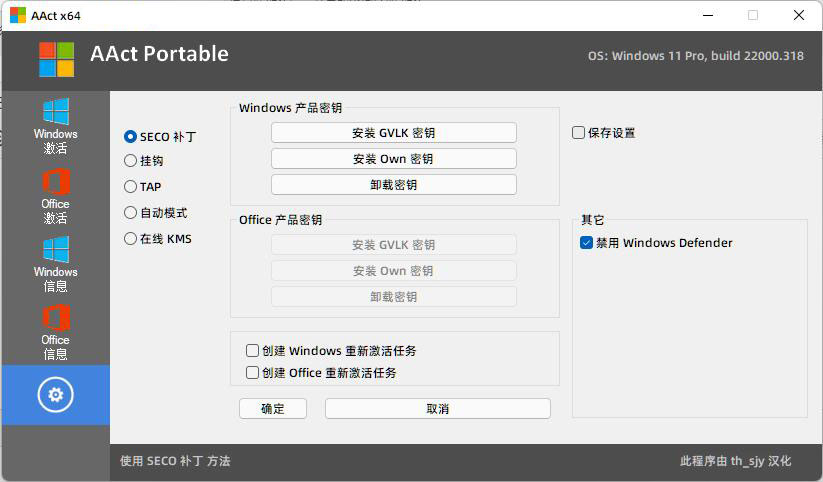Choose the 在线 KMS radio option
Viewport: 823px width, 482px height.
(x=131, y=238)
